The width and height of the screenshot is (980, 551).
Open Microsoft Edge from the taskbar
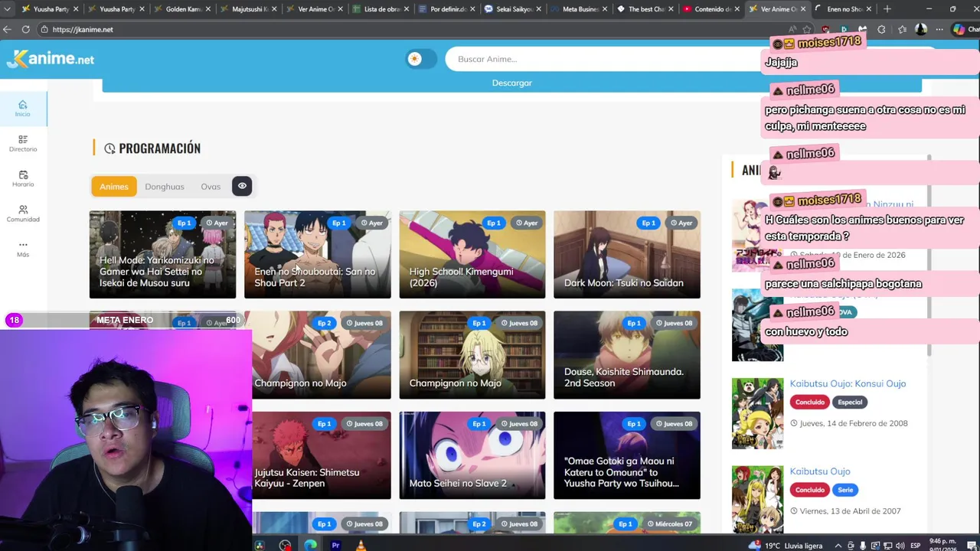(x=310, y=546)
